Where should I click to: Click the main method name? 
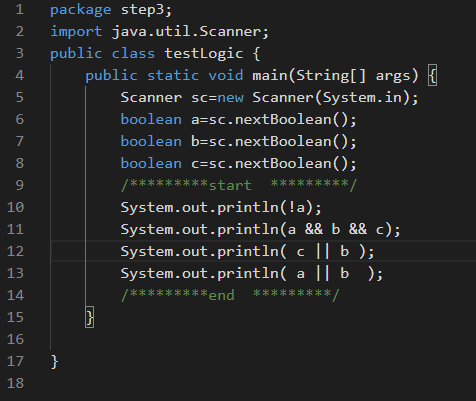tap(270, 75)
